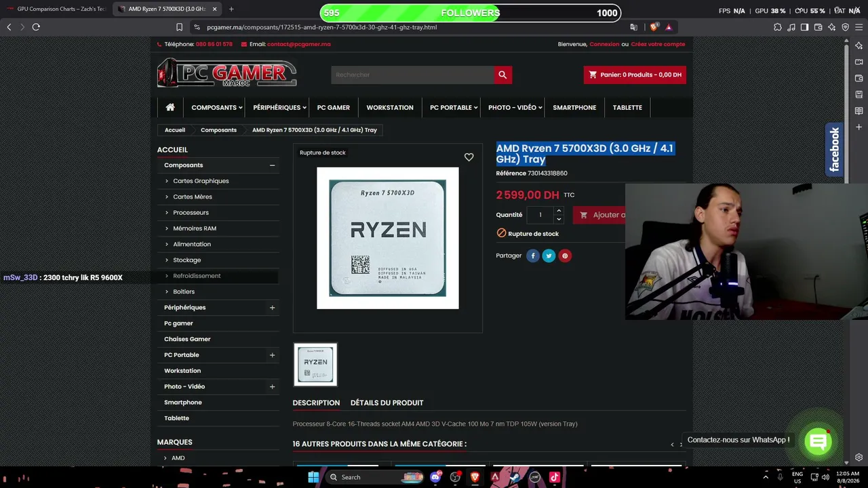Open the Brave VPN shield icon

[x=845, y=27]
